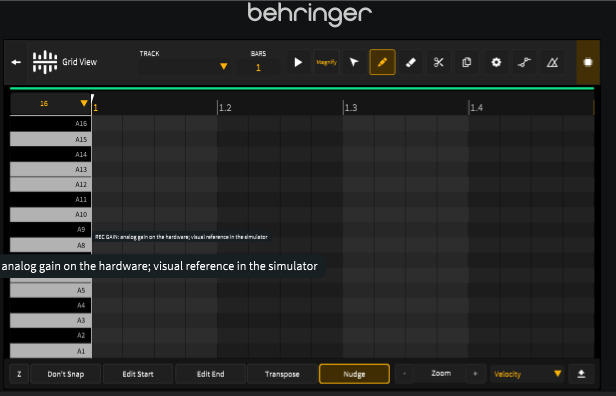
Task: Click timeline marker 1.4
Action: pyautogui.click(x=477, y=108)
